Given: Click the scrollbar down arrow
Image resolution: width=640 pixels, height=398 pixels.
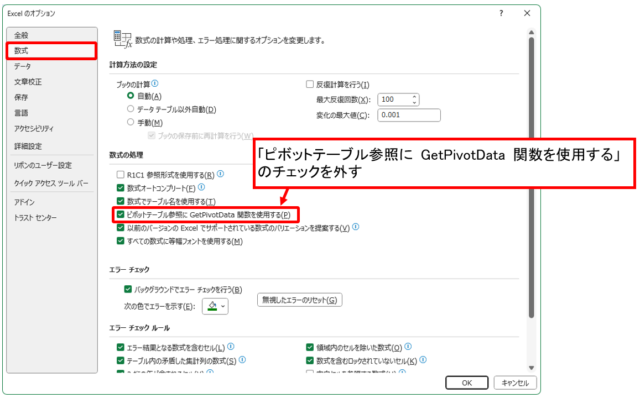Looking at the screenshot, I should 531,367.
